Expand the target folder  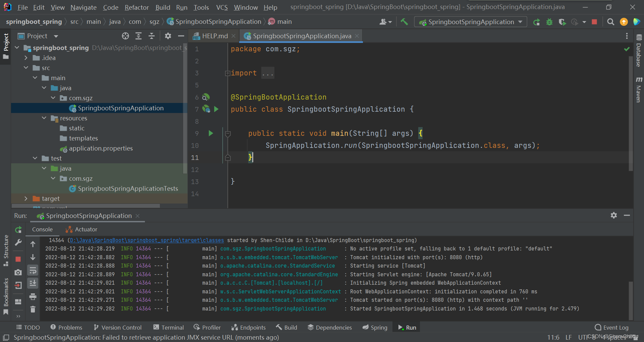(26, 198)
